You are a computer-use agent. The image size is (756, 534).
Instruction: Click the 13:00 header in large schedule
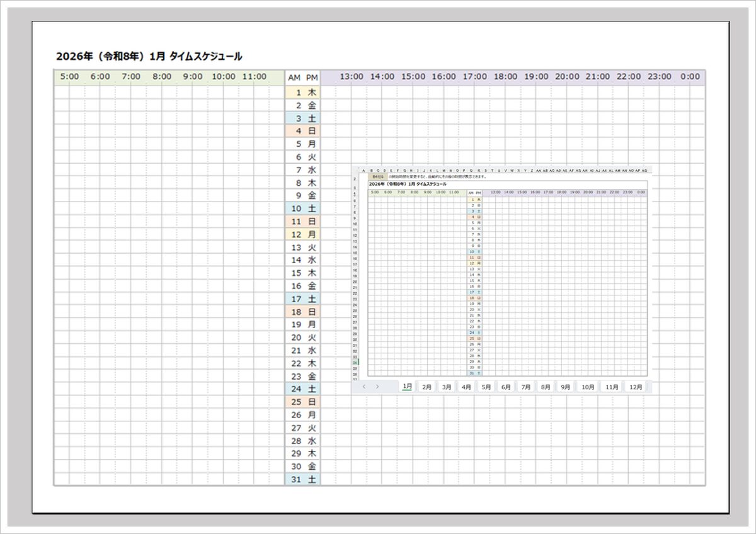coord(352,77)
